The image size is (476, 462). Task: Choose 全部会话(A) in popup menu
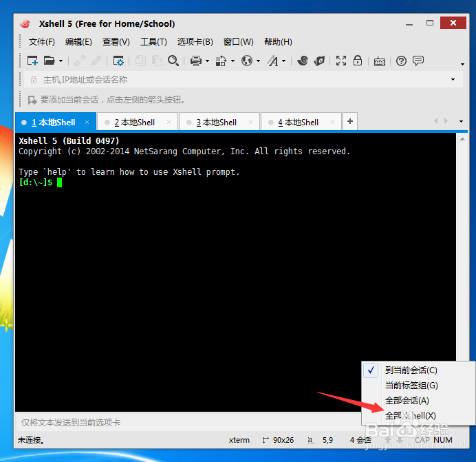tap(418, 401)
